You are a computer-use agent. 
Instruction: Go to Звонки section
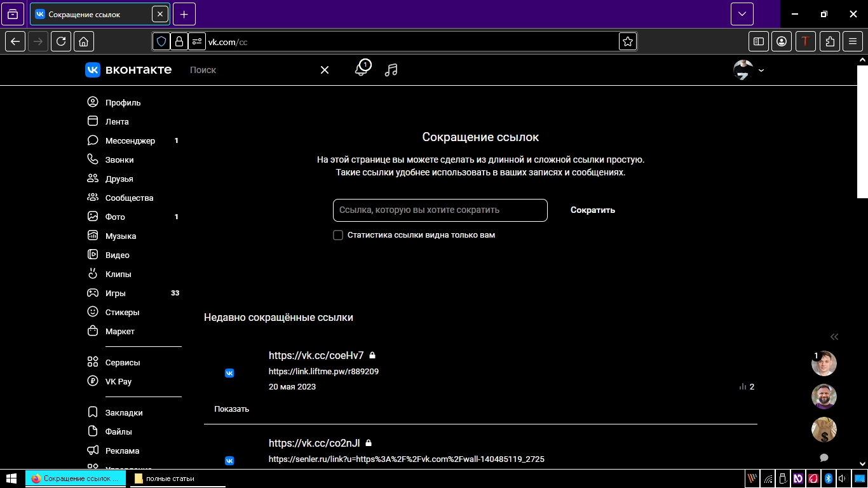click(119, 159)
